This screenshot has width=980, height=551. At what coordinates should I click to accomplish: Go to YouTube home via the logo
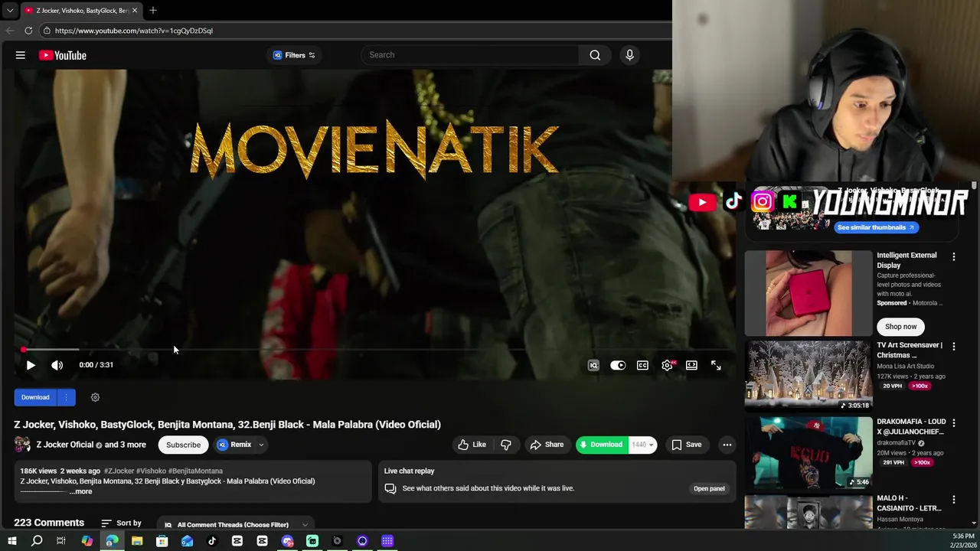(63, 55)
